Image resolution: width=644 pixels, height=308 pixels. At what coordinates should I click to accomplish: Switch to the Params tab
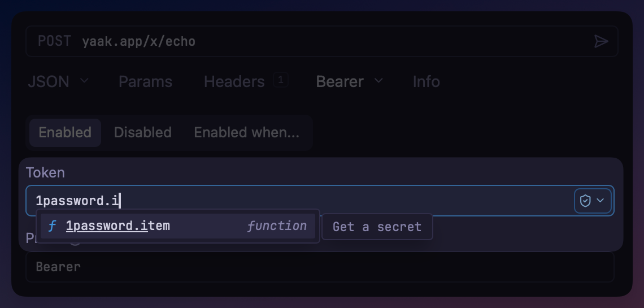145,81
